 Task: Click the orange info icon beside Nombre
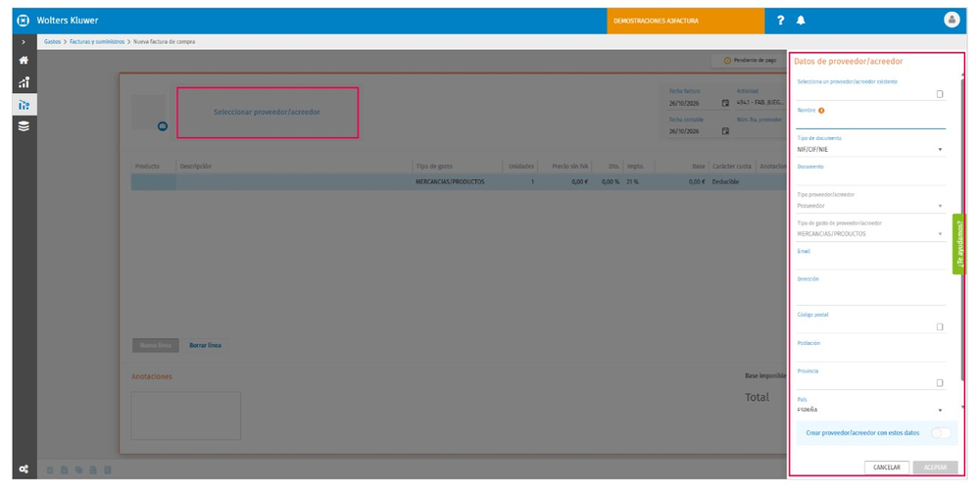click(821, 111)
